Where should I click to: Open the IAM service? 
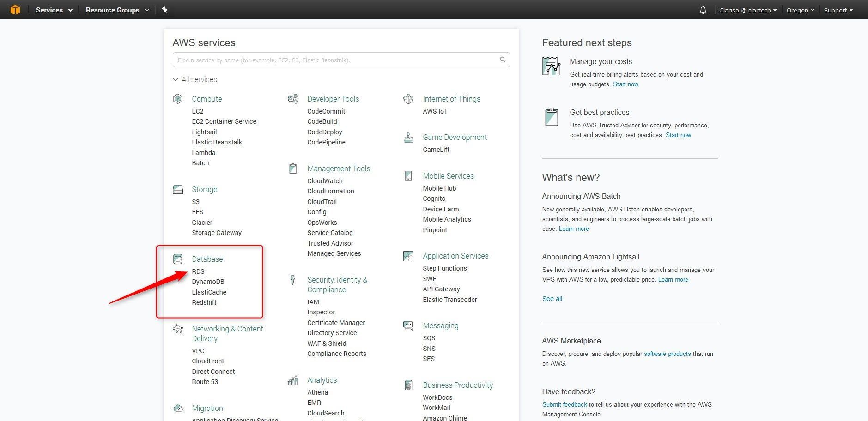tap(313, 302)
